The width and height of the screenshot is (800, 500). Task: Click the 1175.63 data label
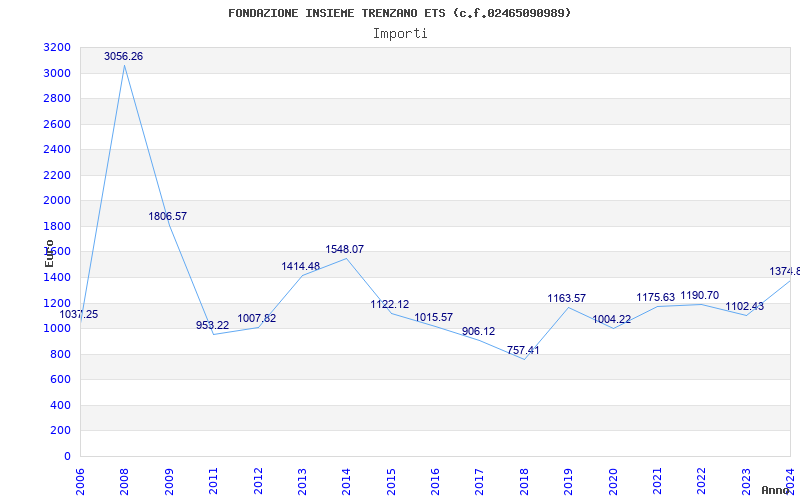(656, 297)
